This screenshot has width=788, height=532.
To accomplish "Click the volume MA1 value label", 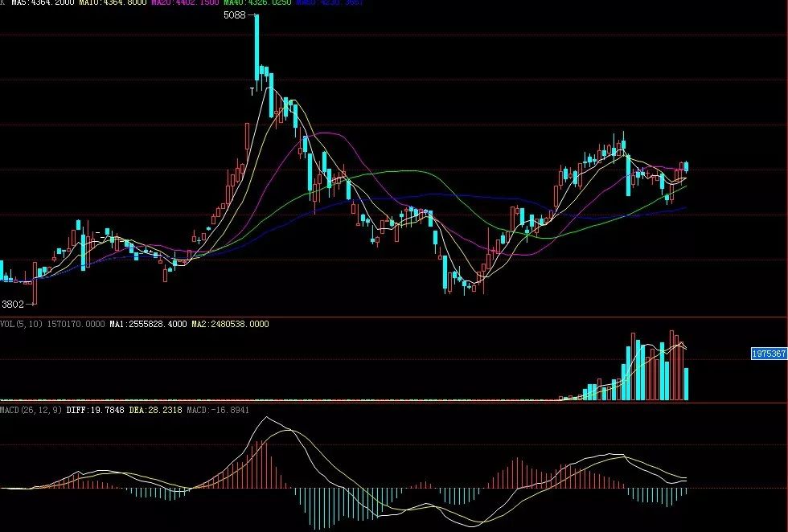I will pos(149,324).
